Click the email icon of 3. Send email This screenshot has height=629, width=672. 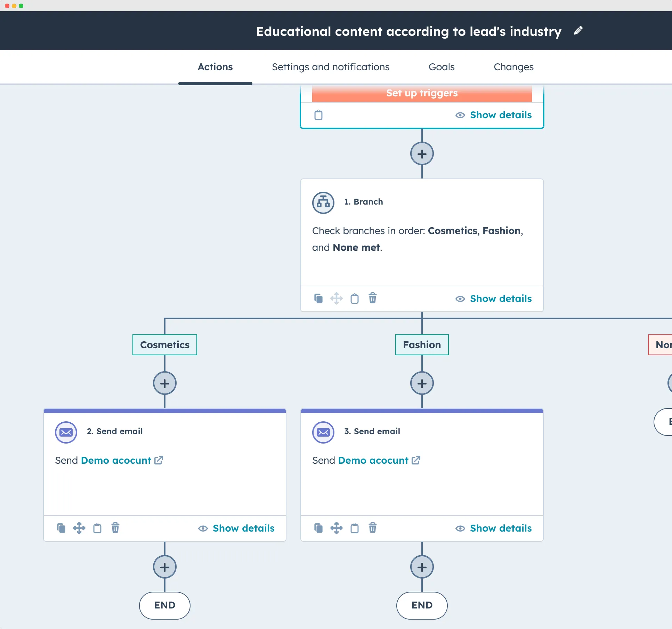[x=323, y=432]
